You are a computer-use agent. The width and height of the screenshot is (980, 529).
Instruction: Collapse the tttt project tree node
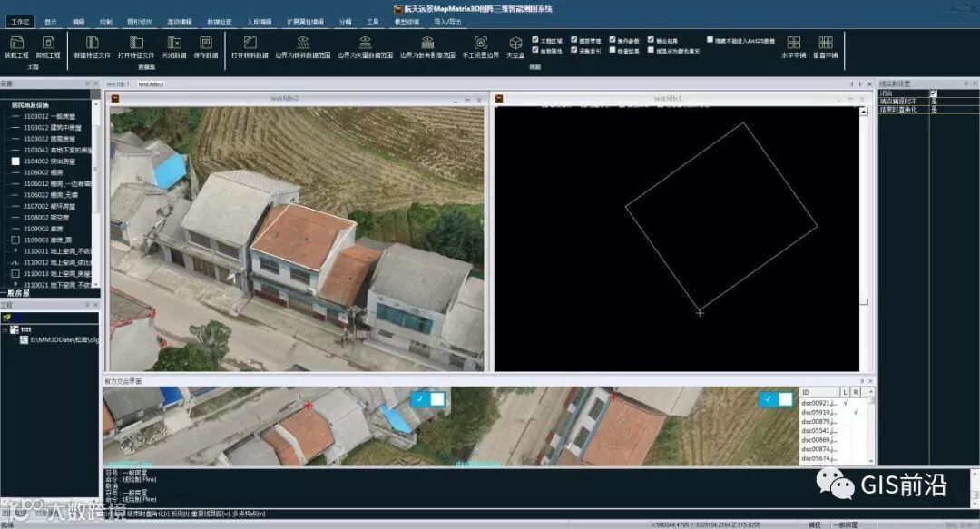5,329
